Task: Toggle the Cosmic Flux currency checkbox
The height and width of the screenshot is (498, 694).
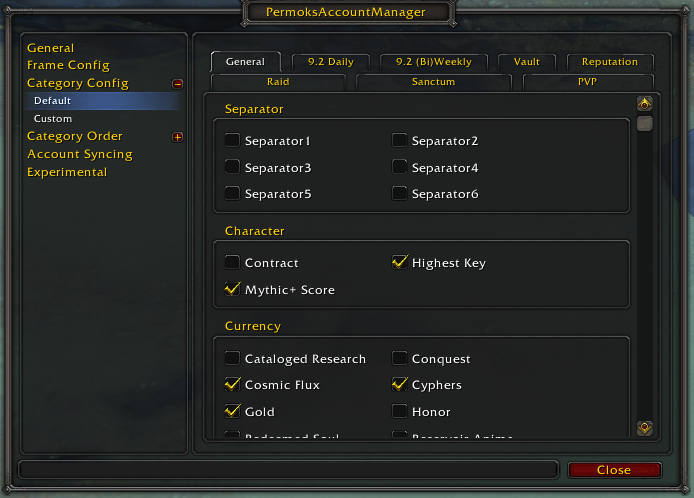Action: tap(232, 384)
